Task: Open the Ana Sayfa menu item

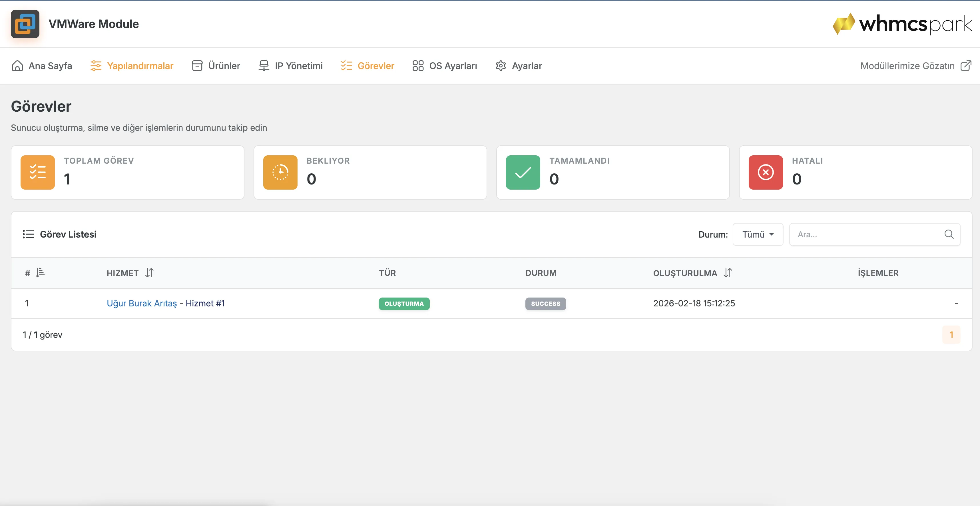Action: [x=42, y=66]
